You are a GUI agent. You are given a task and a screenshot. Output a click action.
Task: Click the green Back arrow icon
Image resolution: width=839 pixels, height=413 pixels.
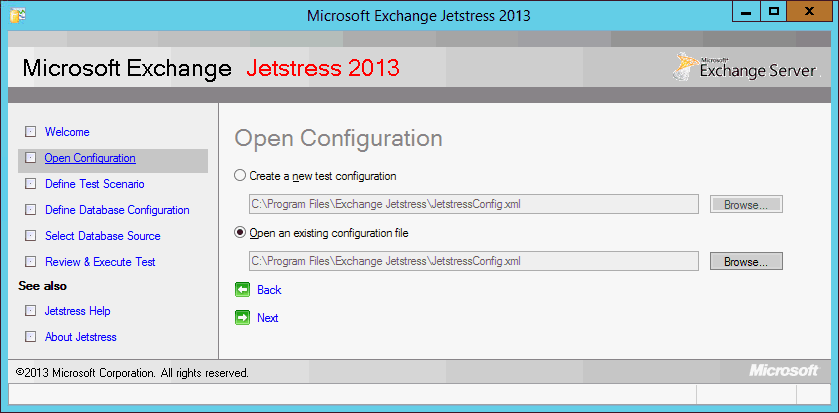[242, 290]
